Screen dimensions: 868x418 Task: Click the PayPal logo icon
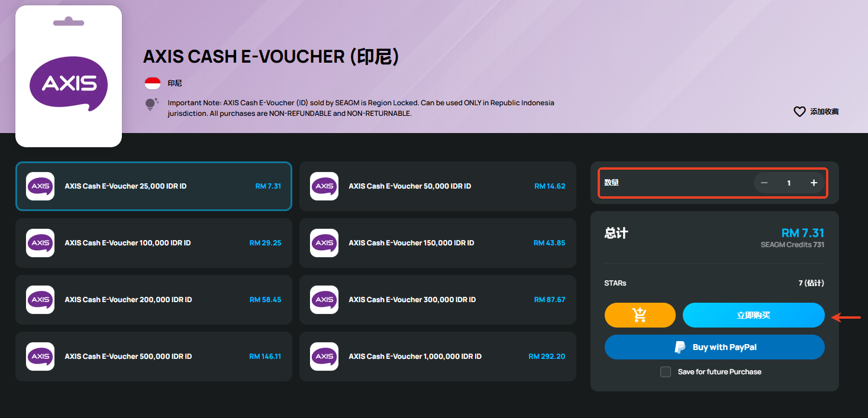(x=680, y=347)
